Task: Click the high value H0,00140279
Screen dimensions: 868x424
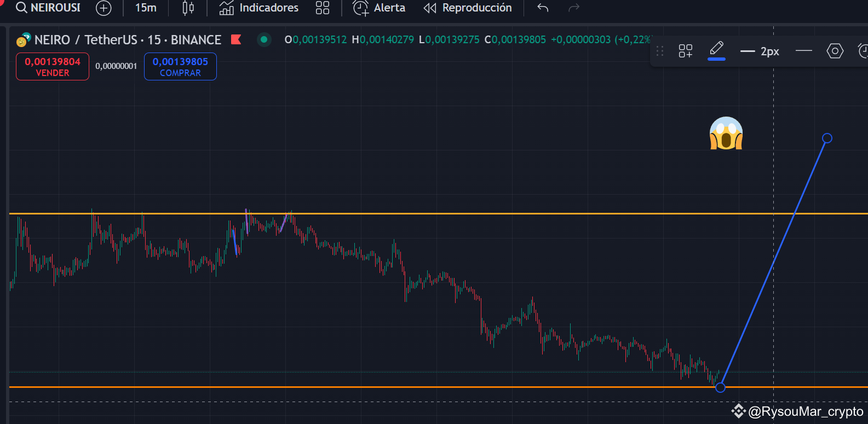Action: tap(383, 40)
